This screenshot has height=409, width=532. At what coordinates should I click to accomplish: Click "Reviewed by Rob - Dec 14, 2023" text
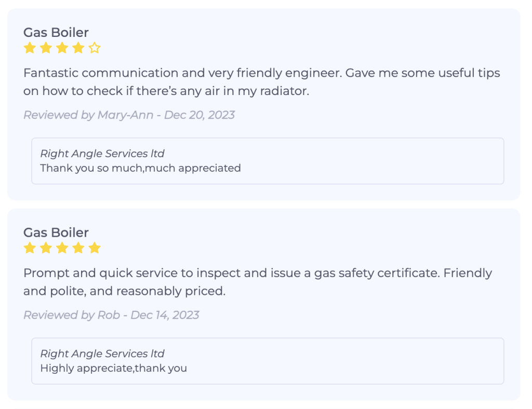[111, 315]
